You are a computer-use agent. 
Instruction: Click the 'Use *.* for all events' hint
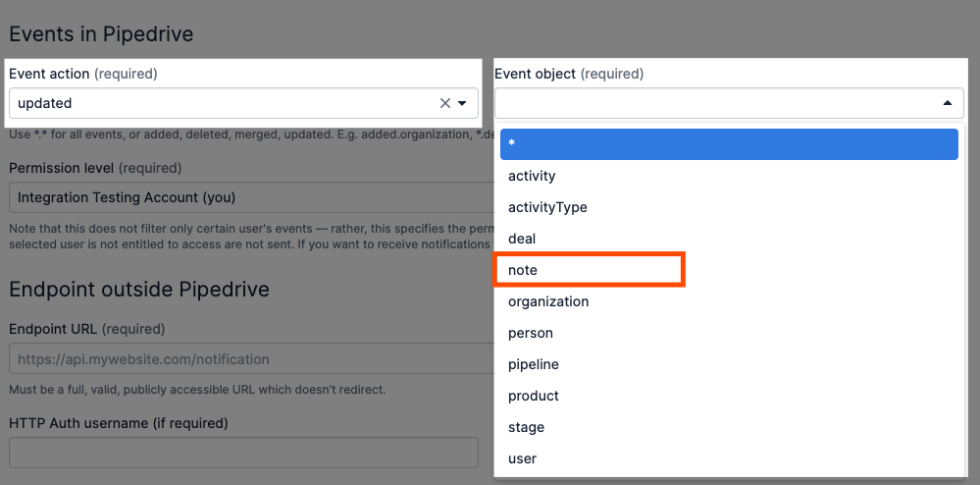[x=251, y=134]
